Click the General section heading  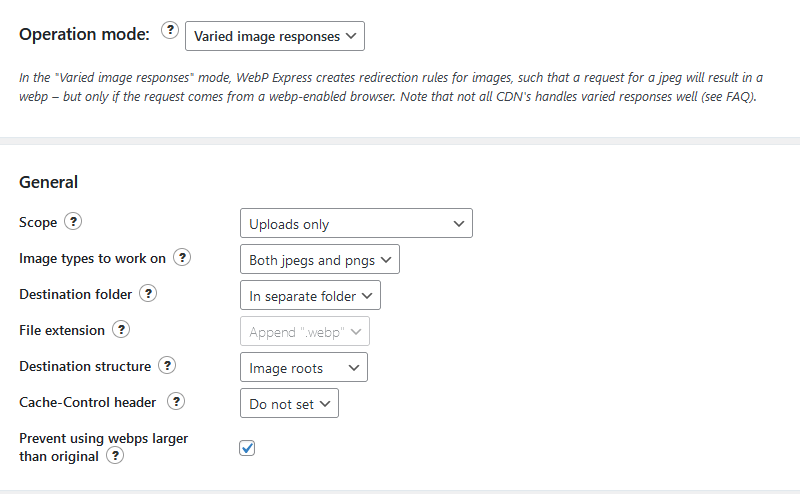(48, 182)
